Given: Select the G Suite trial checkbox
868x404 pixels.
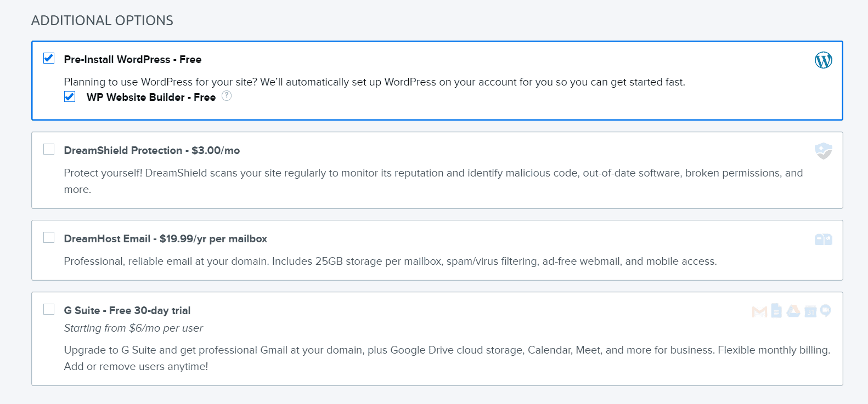Looking at the screenshot, I should pyautogui.click(x=49, y=309).
